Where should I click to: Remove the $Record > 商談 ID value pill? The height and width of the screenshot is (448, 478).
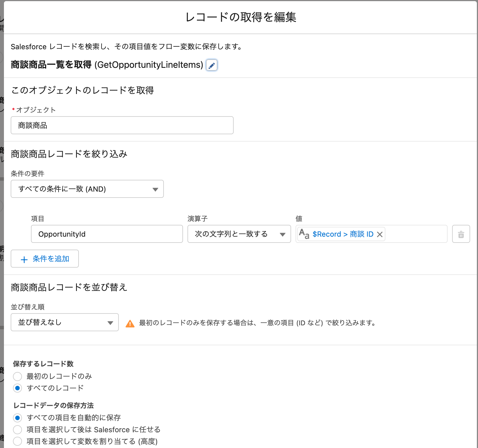click(380, 234)
